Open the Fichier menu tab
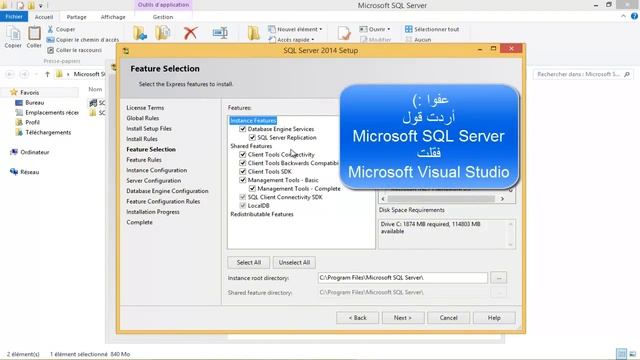This screenshot has width=640, height=360. [x=14, y=17]
